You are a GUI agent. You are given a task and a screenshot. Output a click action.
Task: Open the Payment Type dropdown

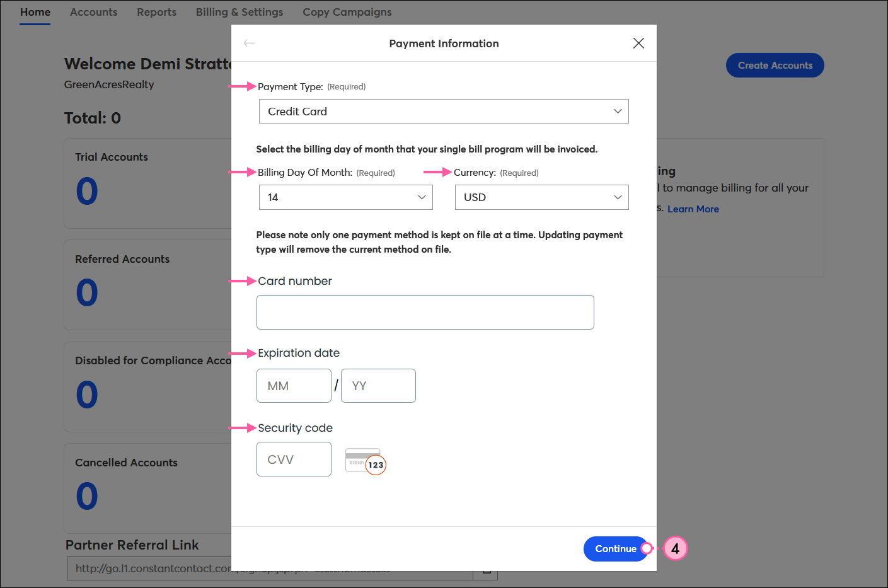[444, 112]
